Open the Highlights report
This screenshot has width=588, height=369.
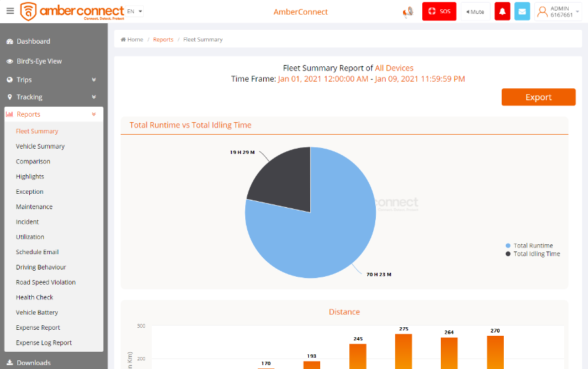click(x=30, y=177)
